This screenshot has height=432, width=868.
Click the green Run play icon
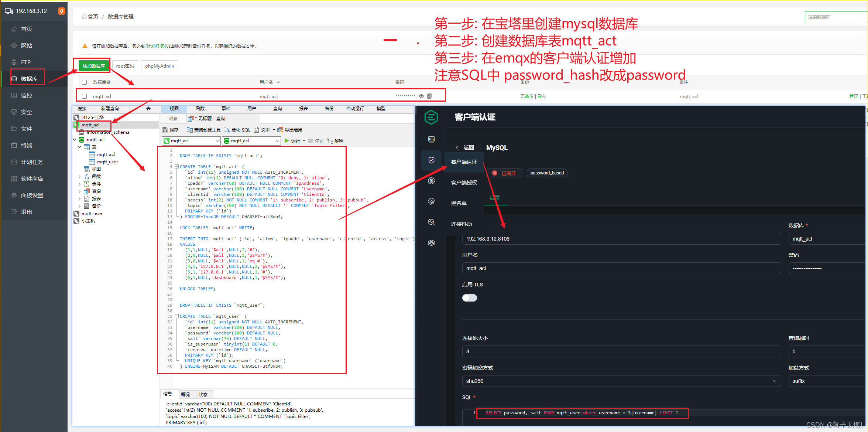(x=287, y=141)
